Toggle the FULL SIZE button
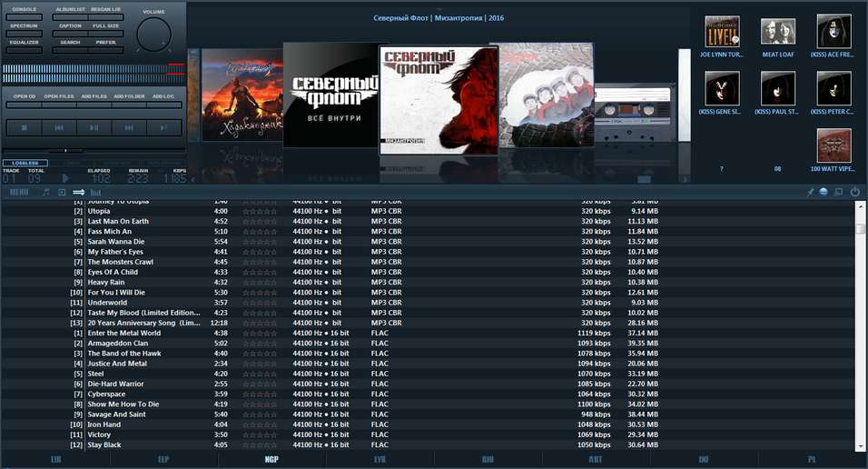This screenshot has height=469, width=868. pyautogui.click(x=105, y=34)
